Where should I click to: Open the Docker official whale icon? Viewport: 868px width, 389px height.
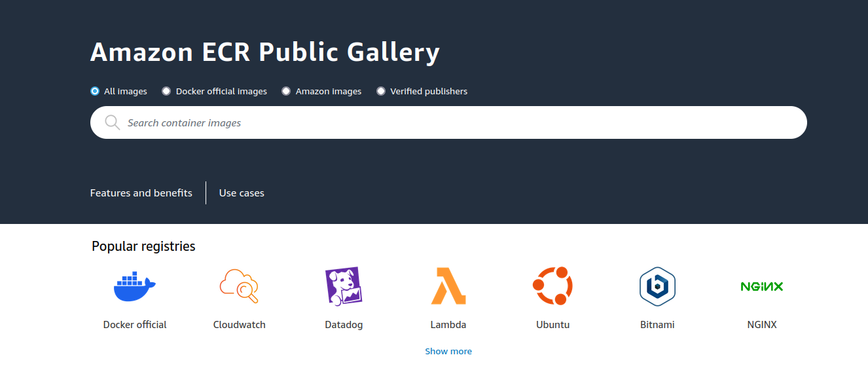[x=135, y=286]
